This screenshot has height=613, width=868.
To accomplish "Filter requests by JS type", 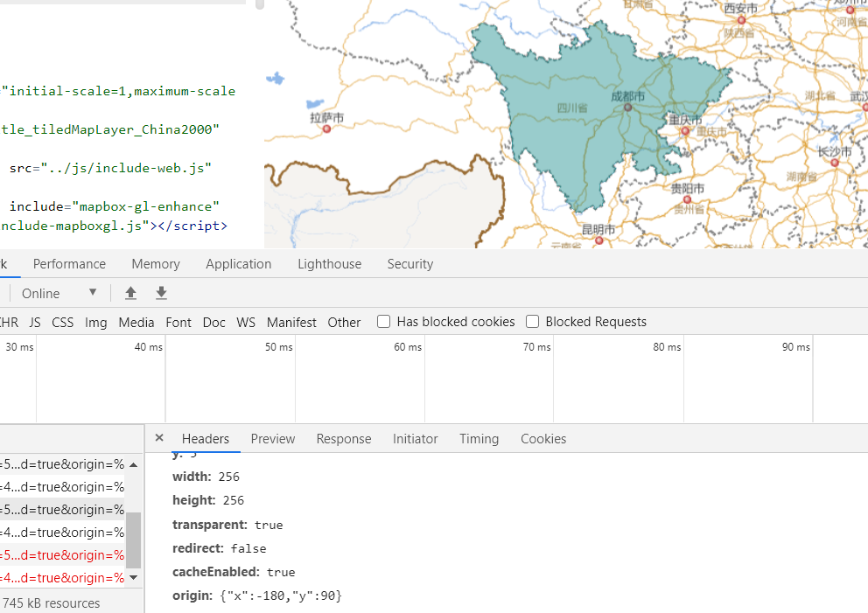I will [x=35, y=322].
